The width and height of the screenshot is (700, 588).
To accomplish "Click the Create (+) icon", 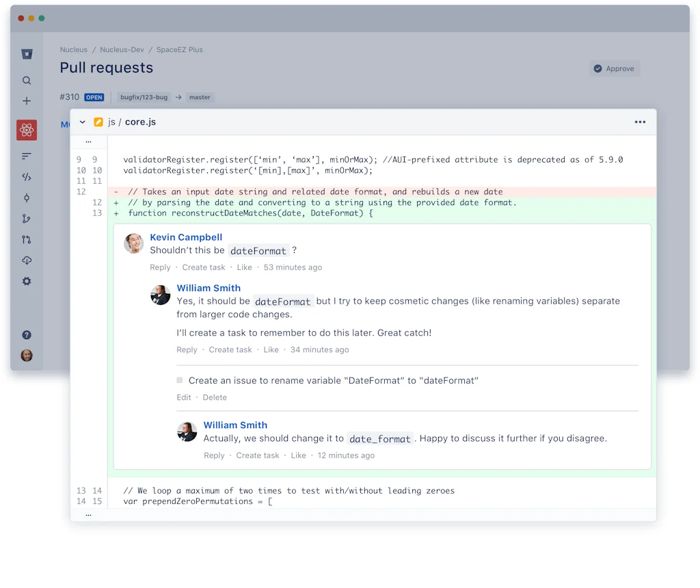I will coord(26,101).
